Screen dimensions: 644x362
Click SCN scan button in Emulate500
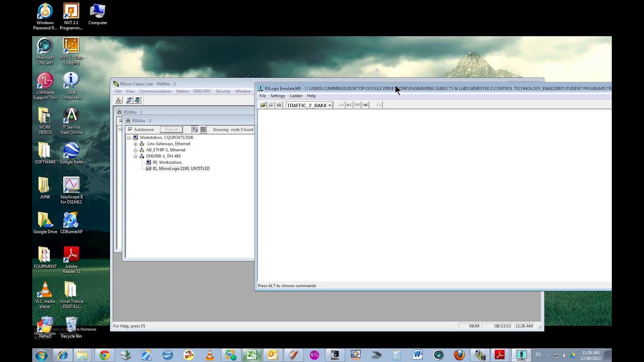pos(378,105)
